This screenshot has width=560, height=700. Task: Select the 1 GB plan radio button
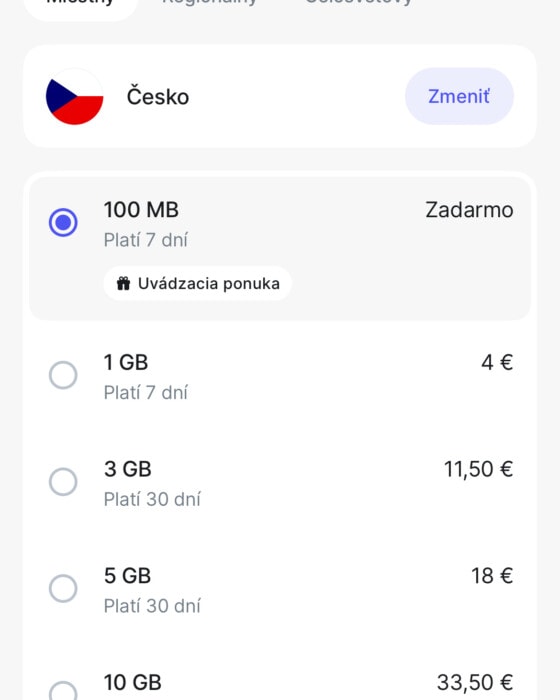click(x=63, y=375)
